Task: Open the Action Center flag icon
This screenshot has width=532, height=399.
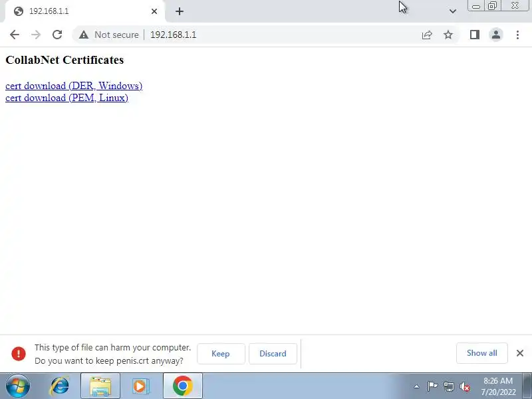Action: point(432,386)
